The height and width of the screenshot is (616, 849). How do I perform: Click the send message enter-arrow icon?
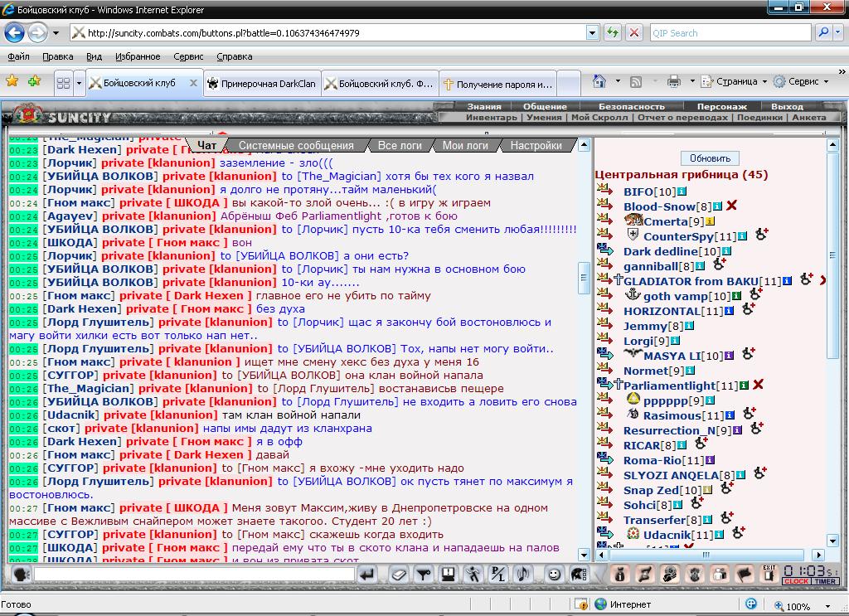pyautogui.click(x=366, y=574)
